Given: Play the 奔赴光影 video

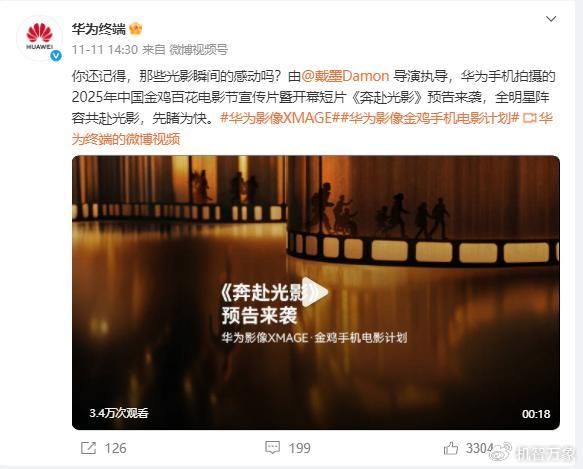Looking at the screenshot, I should point(315,292).
